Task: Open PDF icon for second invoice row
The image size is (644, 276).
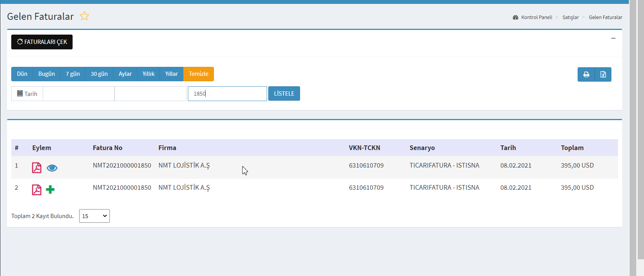Action: click(x=36, y=190)
